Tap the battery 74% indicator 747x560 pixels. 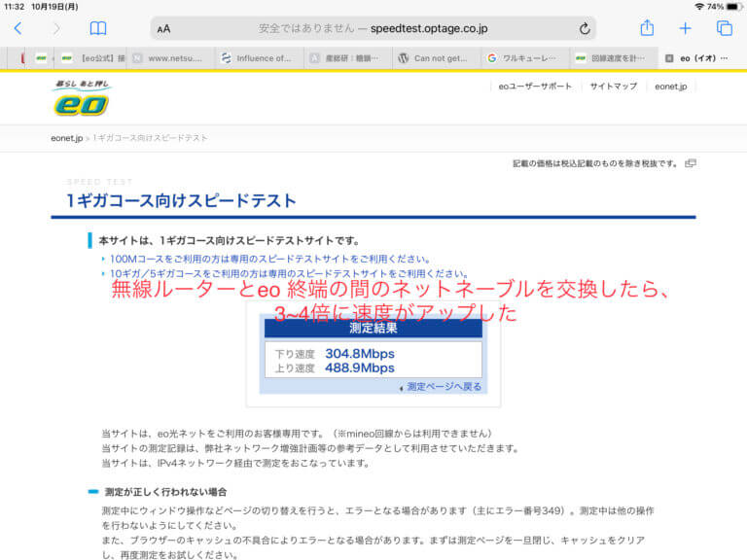click(724, 7)
